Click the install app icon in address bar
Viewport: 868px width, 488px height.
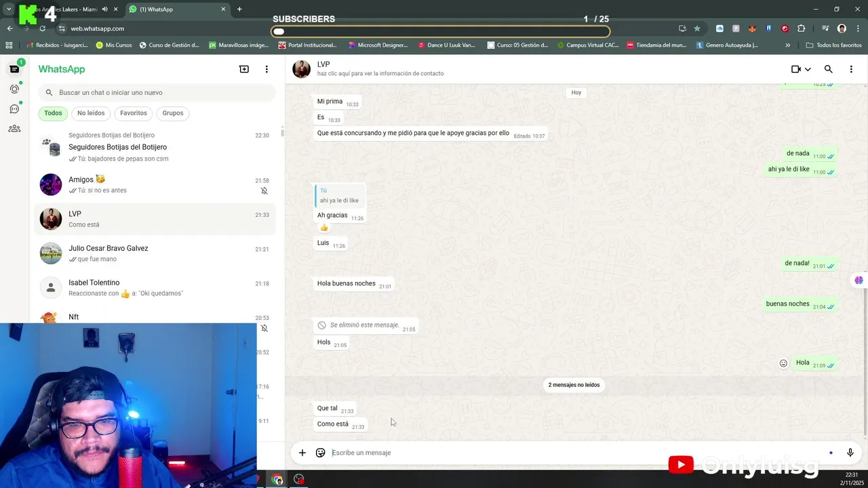pyautogui.click(x=682, y=28)
